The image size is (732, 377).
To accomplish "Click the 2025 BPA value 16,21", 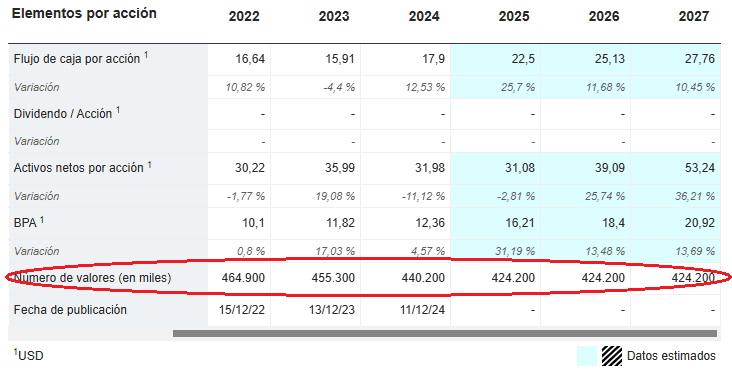I will pyautogui.click(x=520, y=223).
